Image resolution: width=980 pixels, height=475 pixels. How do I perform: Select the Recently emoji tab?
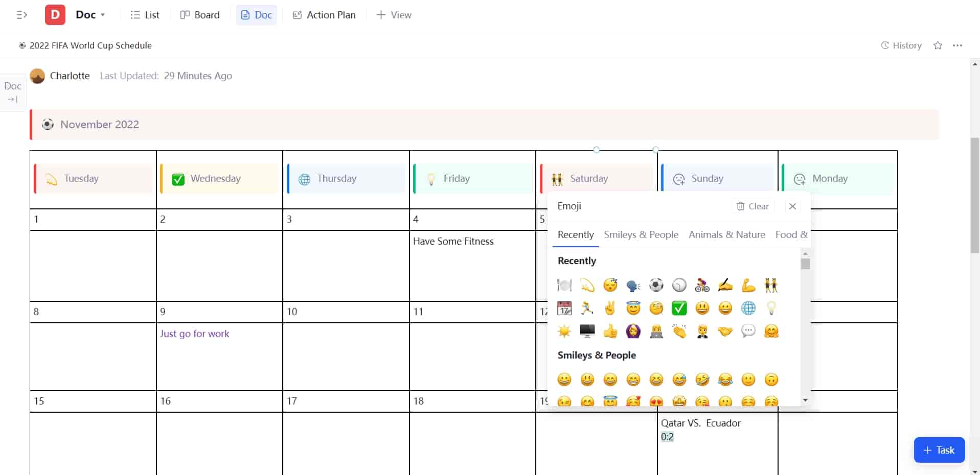[576, 234]
